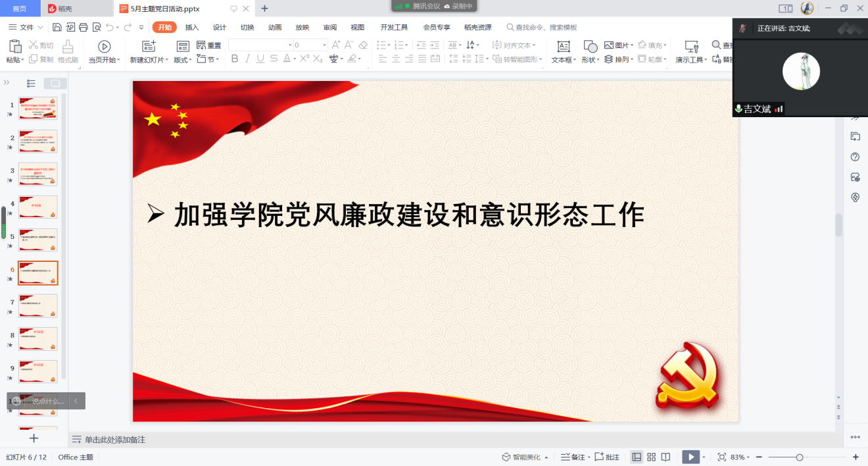Start slideshow with status bar play button
Viewport: 868px width, 466px height.
(690, 457)
